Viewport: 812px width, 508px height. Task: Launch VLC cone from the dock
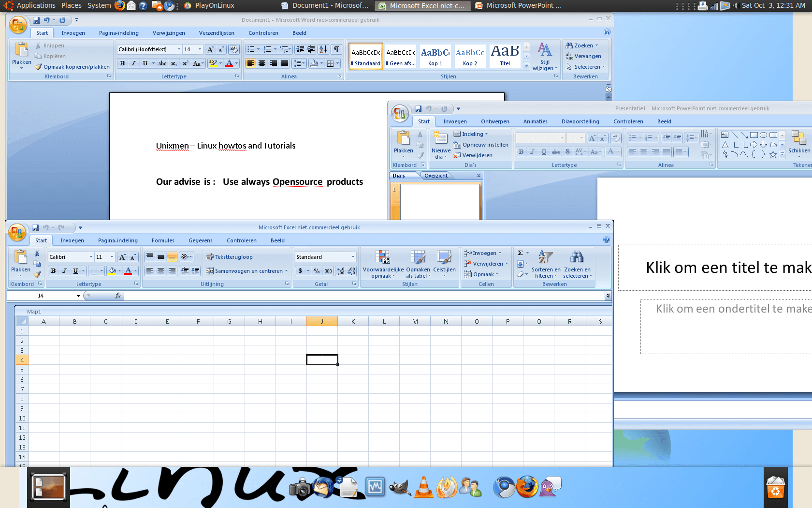424,487
